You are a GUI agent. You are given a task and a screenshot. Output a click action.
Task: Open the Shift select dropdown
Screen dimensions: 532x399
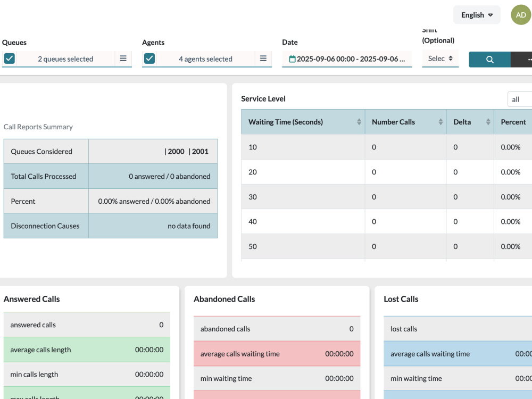(440, 59)
